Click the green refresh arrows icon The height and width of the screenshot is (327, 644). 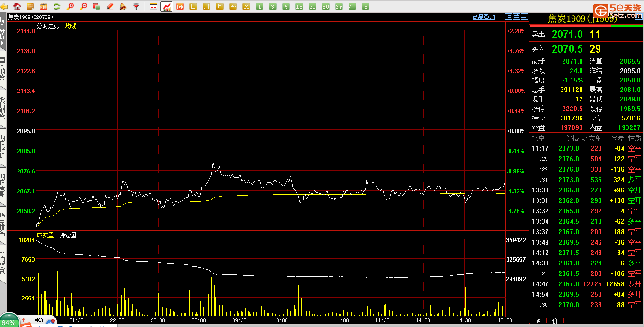pos(57,7)
